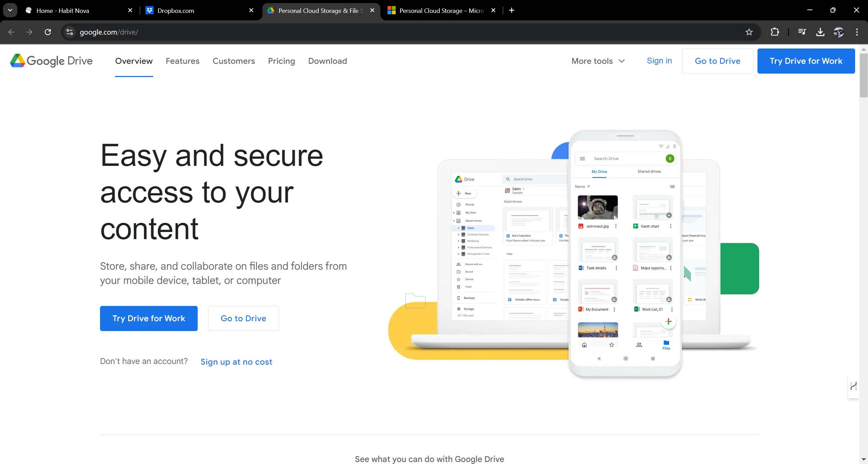Click the scrollbar down arrow
868x464 pixels.
[x=864, y=460]
